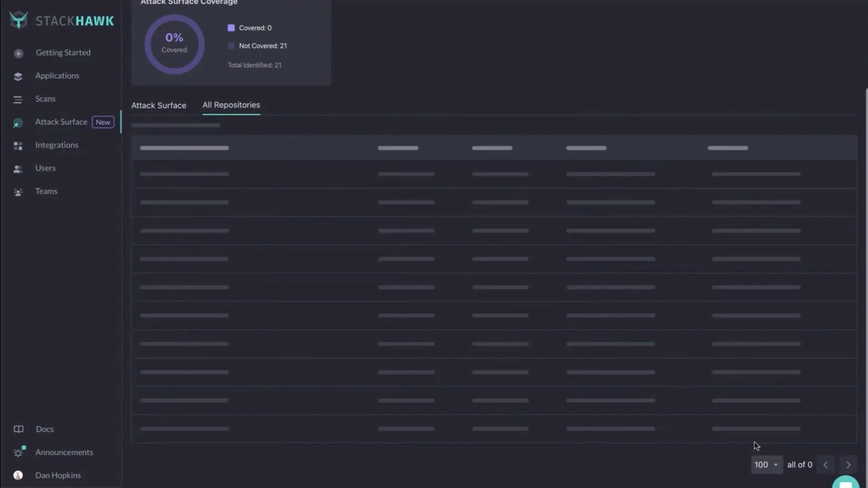Open Announcements in the sidebar
868x488 pixels.
(64, 452)
